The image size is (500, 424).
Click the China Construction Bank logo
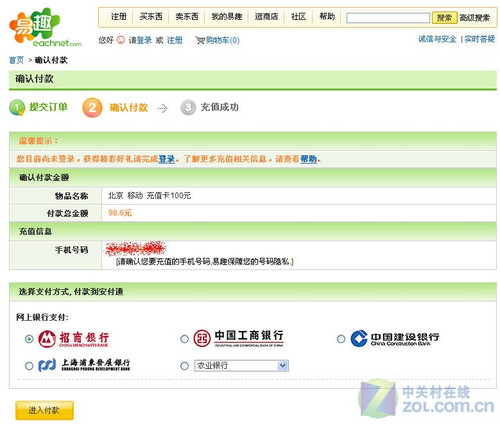point(395,339)
